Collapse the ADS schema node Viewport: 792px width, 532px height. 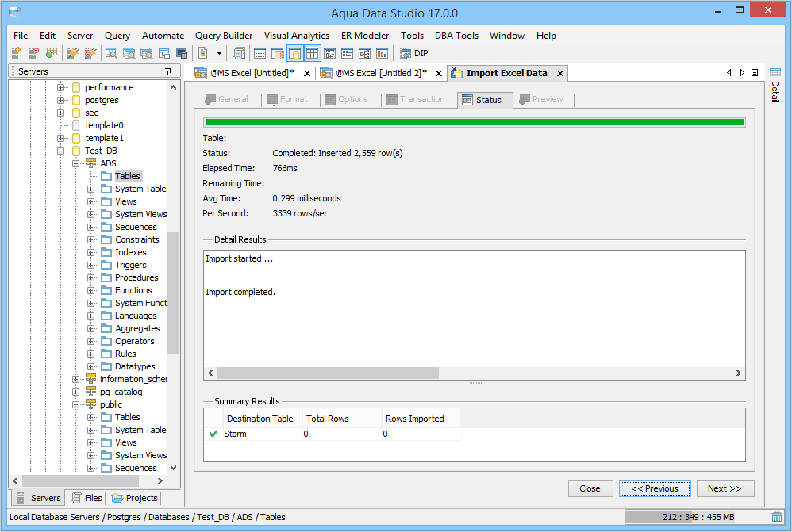[75, 163]
